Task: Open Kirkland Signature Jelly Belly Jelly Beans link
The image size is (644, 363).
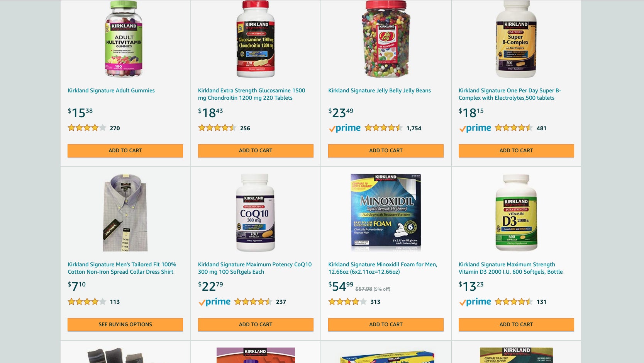Action: pyautogui.click(x=380, y=90)
